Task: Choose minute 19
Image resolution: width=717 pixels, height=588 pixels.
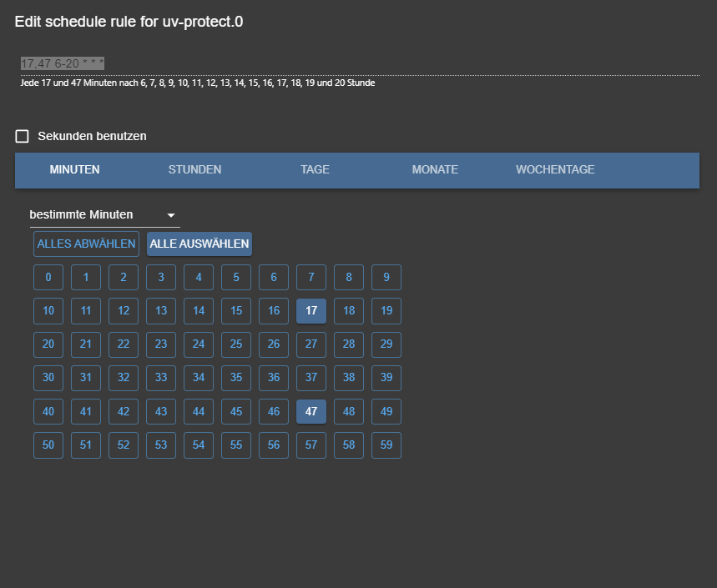Action: (386, 310)
